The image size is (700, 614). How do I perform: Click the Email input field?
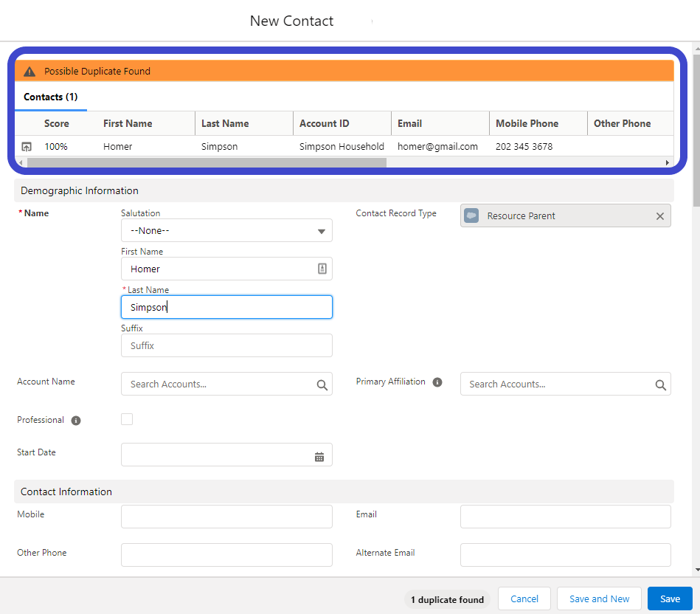tap(565, 517)
